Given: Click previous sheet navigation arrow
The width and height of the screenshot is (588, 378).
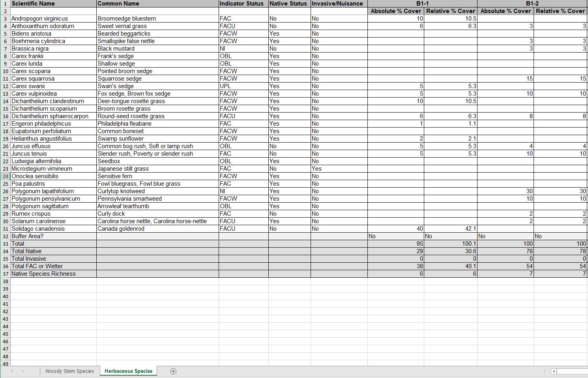Looking at the screenshot, I should (12, 371).
